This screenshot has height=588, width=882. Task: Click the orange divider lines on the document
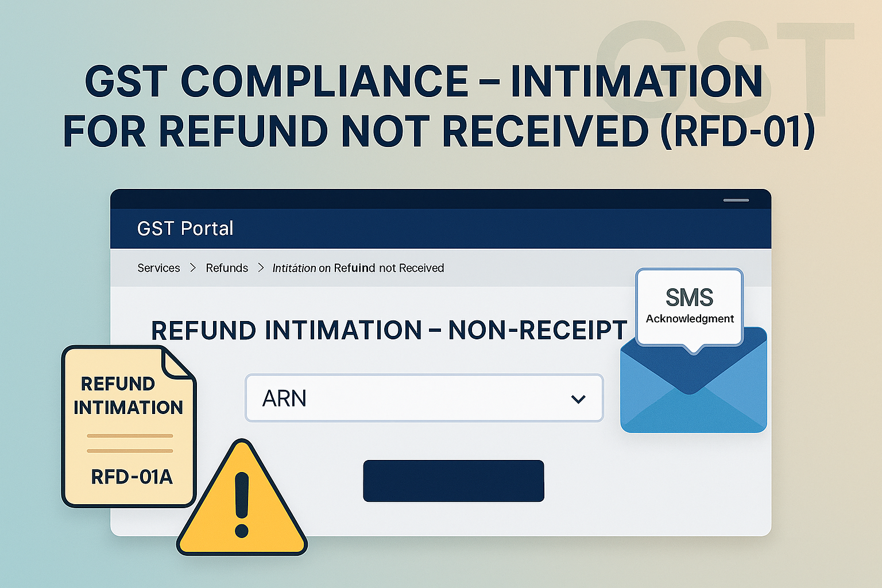coord(130,443)
